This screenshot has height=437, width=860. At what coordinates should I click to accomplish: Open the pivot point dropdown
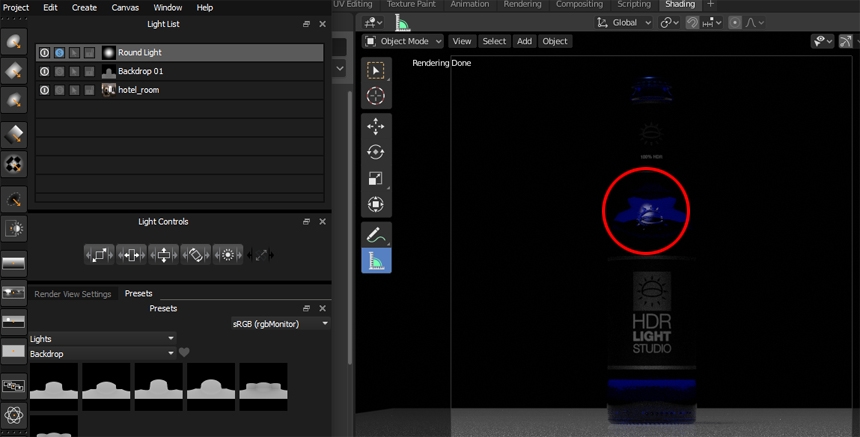point(670,22)
